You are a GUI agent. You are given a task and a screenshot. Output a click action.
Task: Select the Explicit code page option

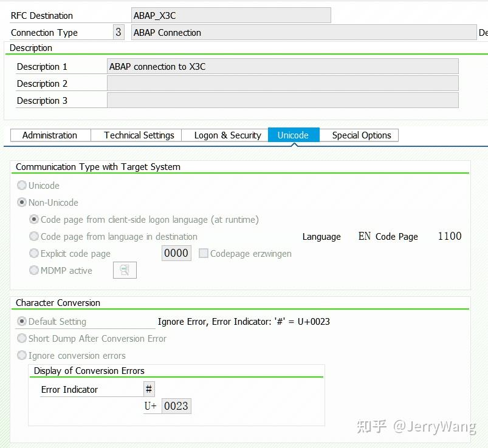click(34, 253)
